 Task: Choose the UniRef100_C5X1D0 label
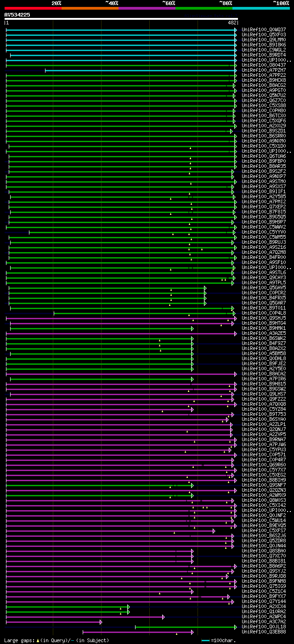tap(264, 146)
